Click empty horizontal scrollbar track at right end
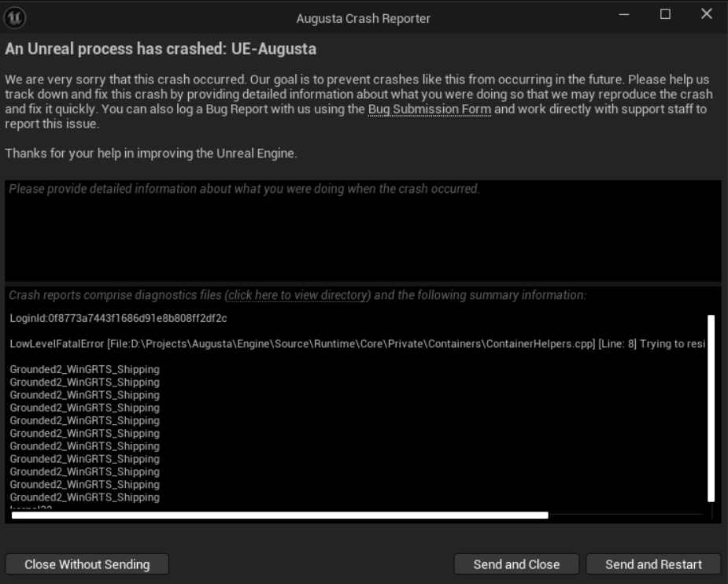728x584 pixels. coord(626,516)
